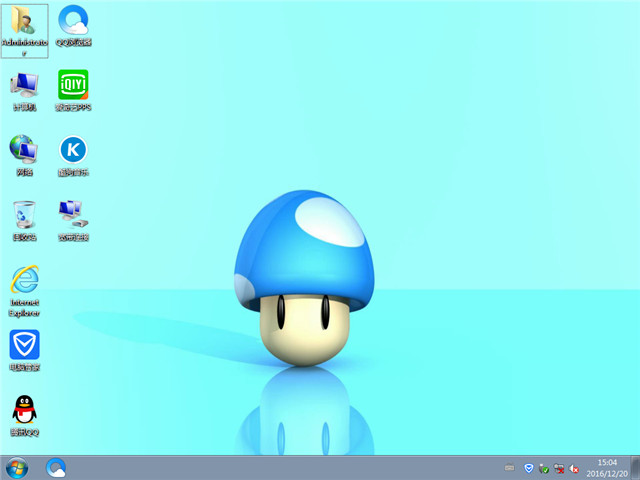The width and height of the screenshot is (640, 480).
Task: Select the iQIYI PPS desktop icon
Action: click(x=73, y=91)
